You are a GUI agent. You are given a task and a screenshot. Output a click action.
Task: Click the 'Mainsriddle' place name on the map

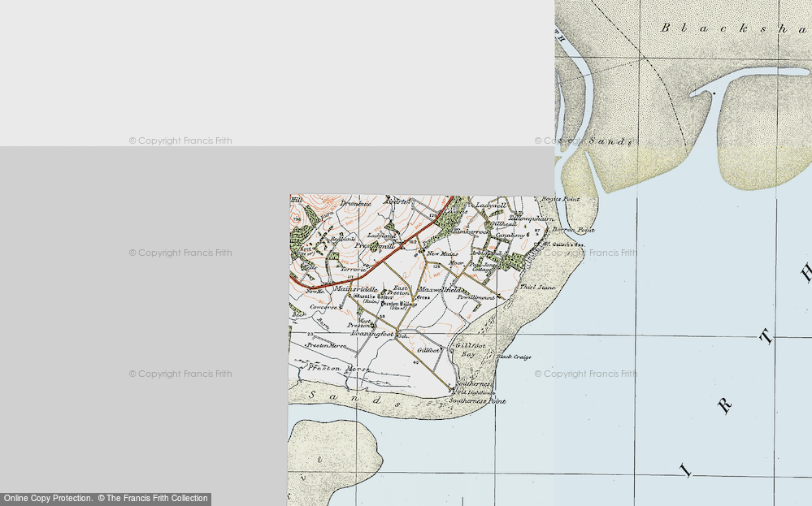click(x=355, y=288)
